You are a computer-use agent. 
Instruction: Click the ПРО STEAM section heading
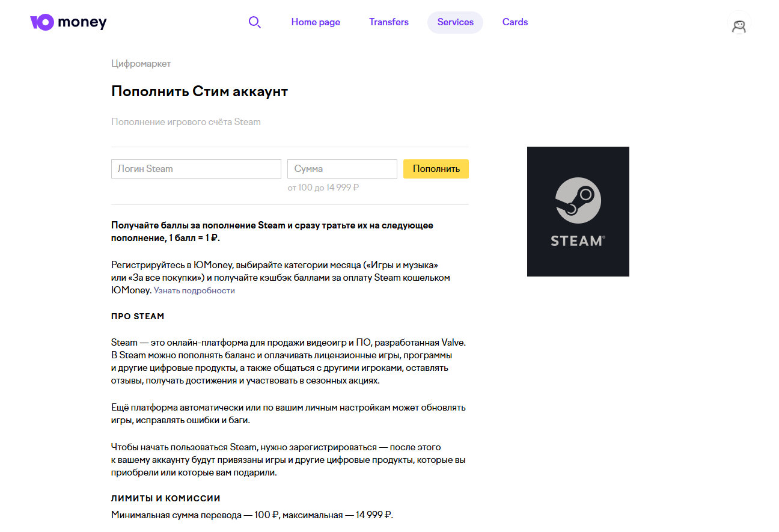coord(138,316)
